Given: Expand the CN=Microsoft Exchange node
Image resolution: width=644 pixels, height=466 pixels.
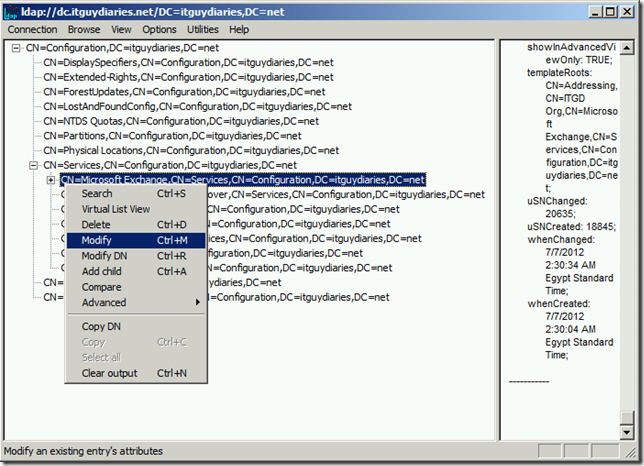Looking at the screenshot, I should [x=51, y=180].
